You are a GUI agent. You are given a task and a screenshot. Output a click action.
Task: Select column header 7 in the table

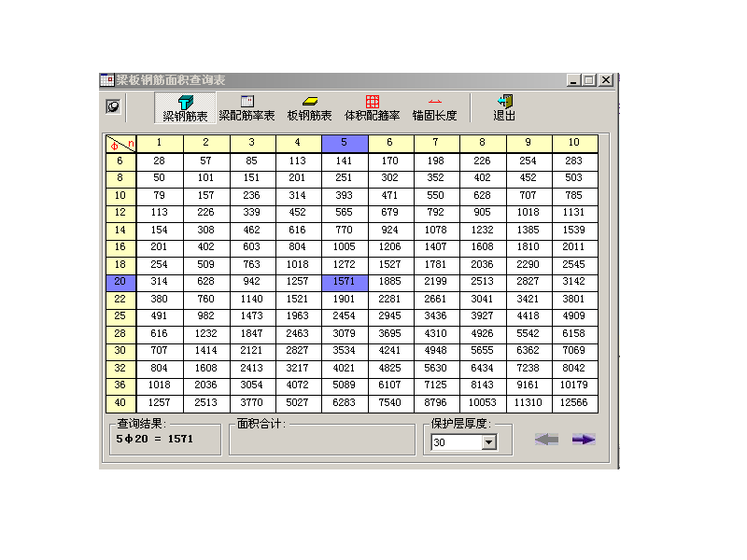(436, 143)
